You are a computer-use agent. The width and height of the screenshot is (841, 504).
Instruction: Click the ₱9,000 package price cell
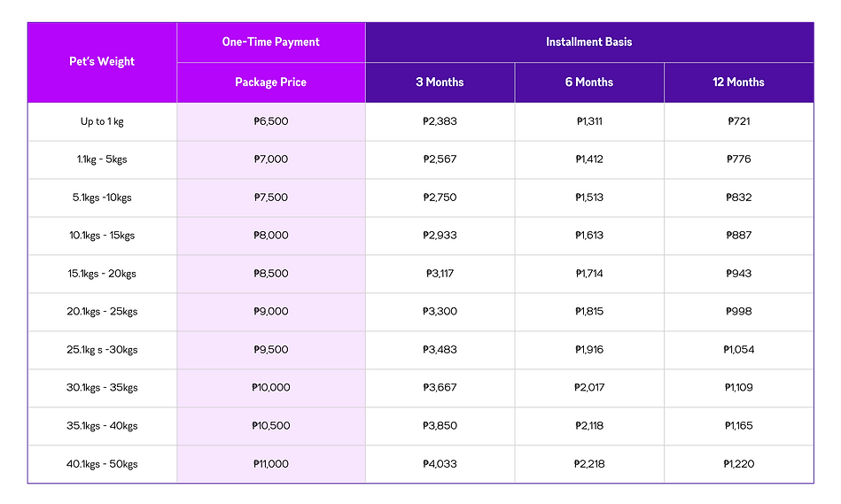coord(270,312)
